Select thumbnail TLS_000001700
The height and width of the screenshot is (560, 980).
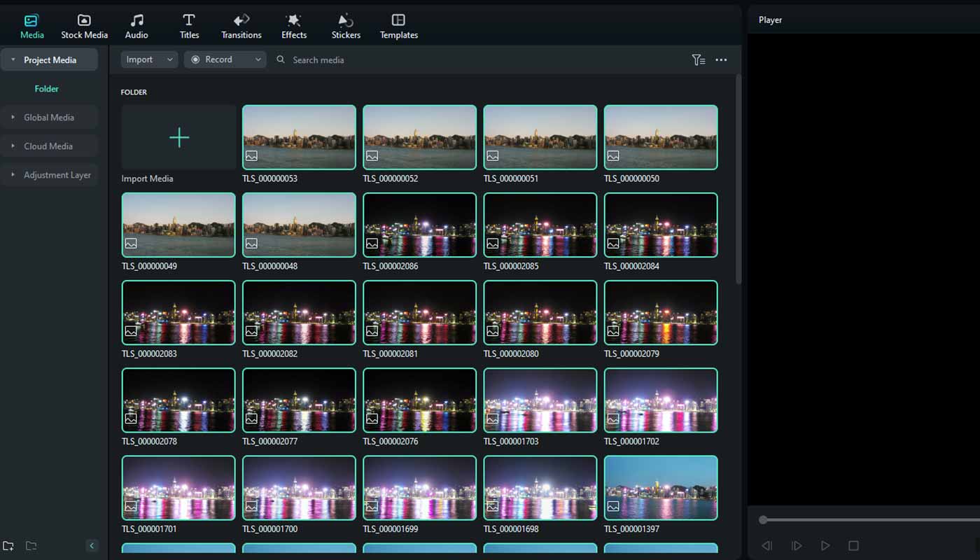(x=299, y=487)
